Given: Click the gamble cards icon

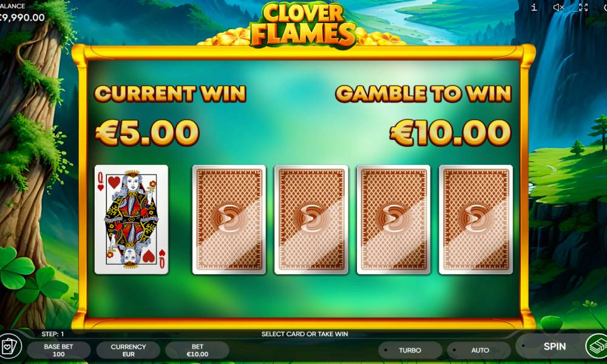Looking at the screenshot, I should (9, 346).
